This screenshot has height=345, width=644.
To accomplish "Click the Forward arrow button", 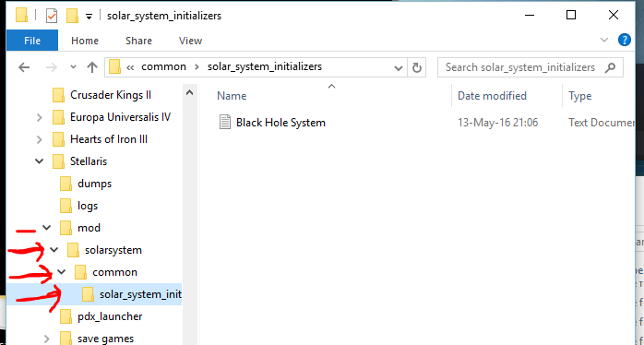I will pyautogui.click(x=52, y=67).
